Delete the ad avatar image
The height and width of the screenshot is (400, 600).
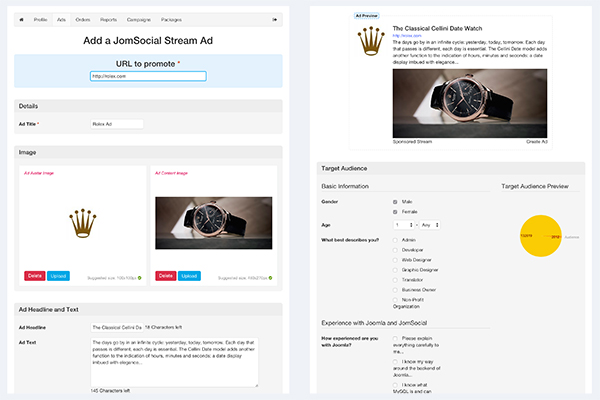(34, 276)
